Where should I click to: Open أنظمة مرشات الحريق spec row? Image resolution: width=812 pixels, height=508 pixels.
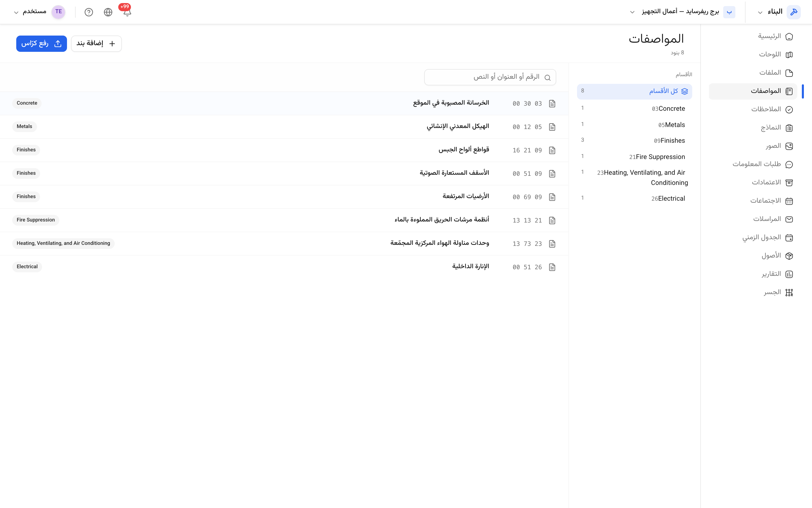click(x=284, y=220)
